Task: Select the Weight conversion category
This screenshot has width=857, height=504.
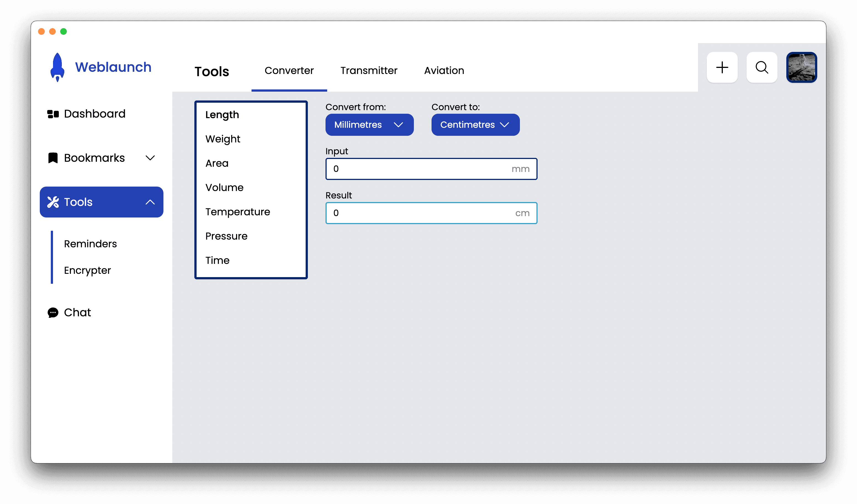Action: point(223,139)
